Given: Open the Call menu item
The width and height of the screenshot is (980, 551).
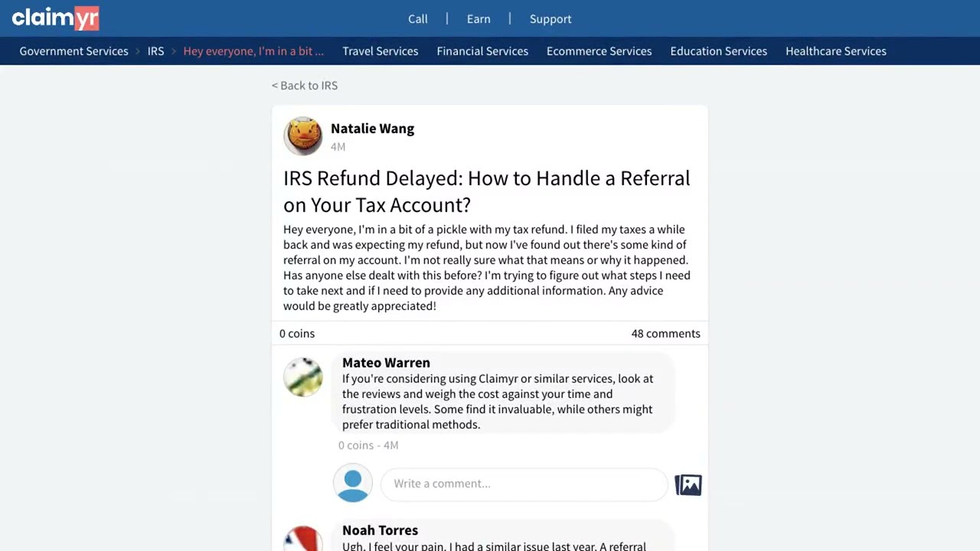Looking at the screenshot, I should tap(418, 19).
